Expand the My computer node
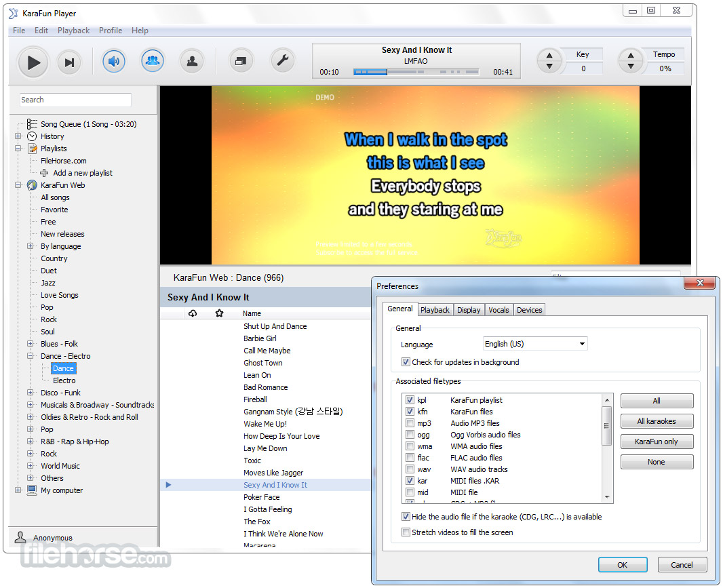Screen dimensions: 723x588 click(x=18, y=490)
